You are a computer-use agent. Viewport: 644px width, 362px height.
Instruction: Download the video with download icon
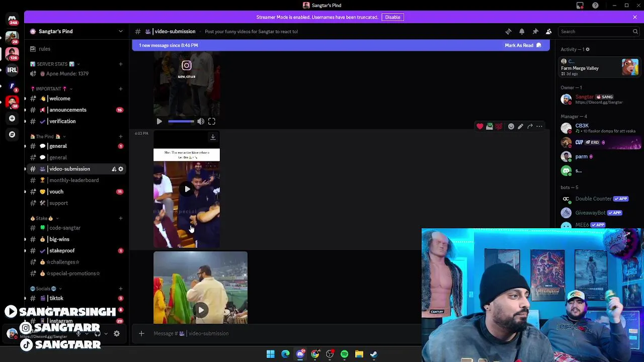[x=213, y=137]
